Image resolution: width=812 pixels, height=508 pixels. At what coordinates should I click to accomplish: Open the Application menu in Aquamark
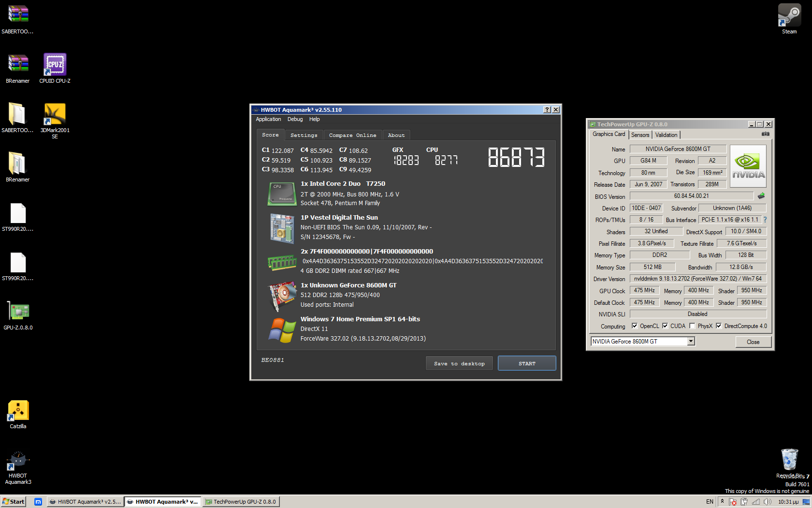click(268, 119)
